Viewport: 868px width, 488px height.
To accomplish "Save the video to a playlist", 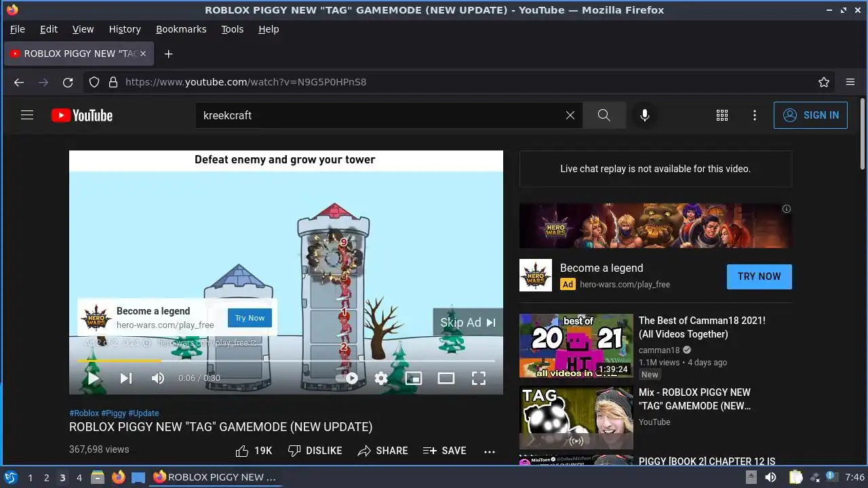I will coord(444,451).
